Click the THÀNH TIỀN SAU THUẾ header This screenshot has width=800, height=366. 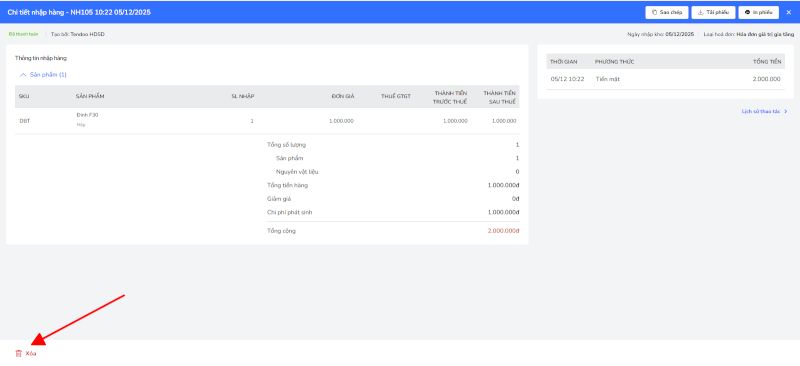(x=499, y=97)
